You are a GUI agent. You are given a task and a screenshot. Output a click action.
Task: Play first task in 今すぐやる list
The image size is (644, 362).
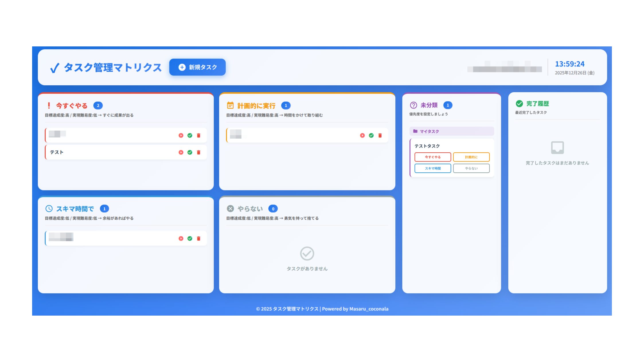[x=181, y=135]
